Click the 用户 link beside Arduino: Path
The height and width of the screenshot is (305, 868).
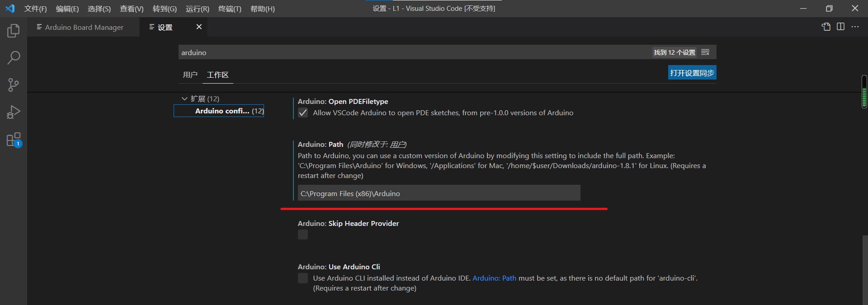397,145
